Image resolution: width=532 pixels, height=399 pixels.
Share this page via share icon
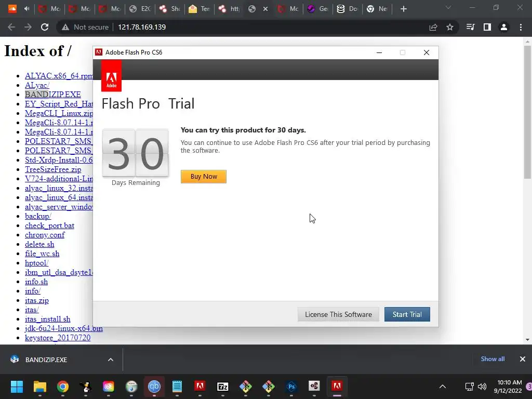point(433,27)
